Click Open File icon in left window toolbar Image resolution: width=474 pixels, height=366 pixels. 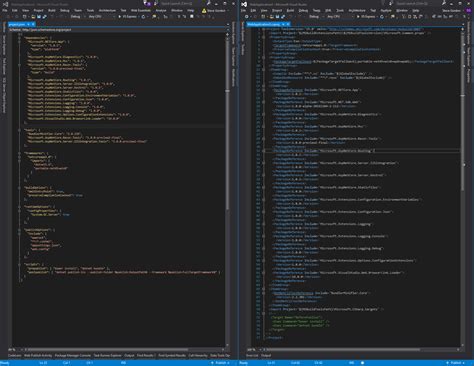[x=33, y=17]
